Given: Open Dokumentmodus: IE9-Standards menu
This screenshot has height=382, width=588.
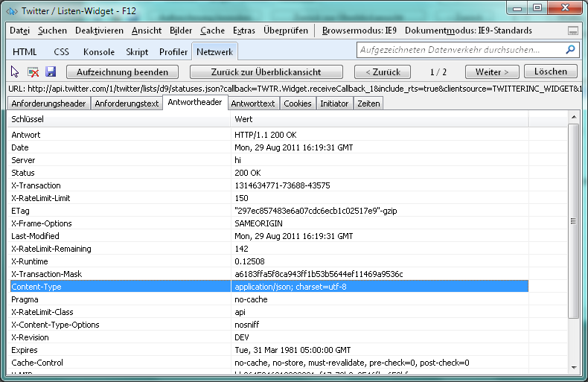Looking at the screenshot, I should 468,31.
